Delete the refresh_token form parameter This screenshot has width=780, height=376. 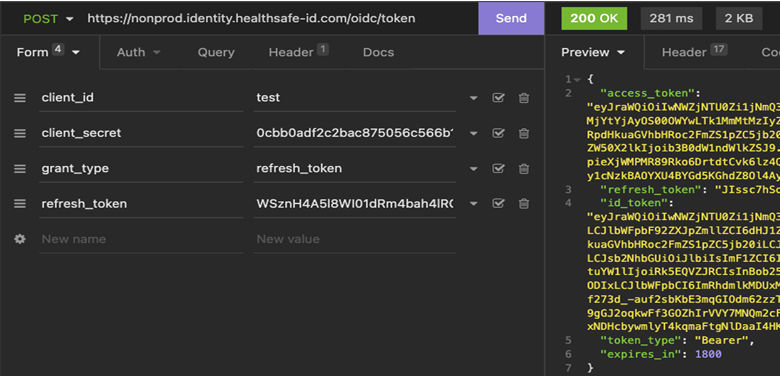523,203
